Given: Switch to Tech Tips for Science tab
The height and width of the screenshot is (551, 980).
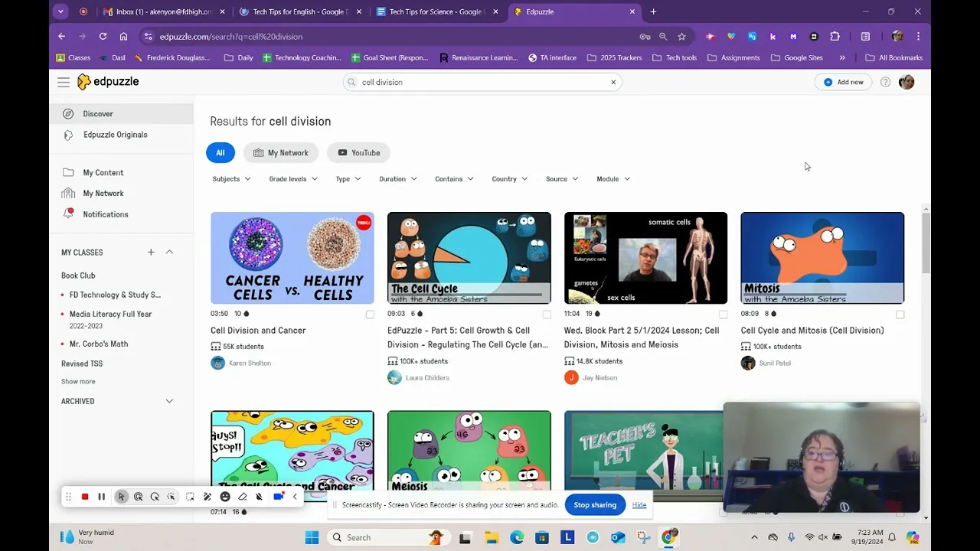Looking at the screenshot, I should click(437, 11).
